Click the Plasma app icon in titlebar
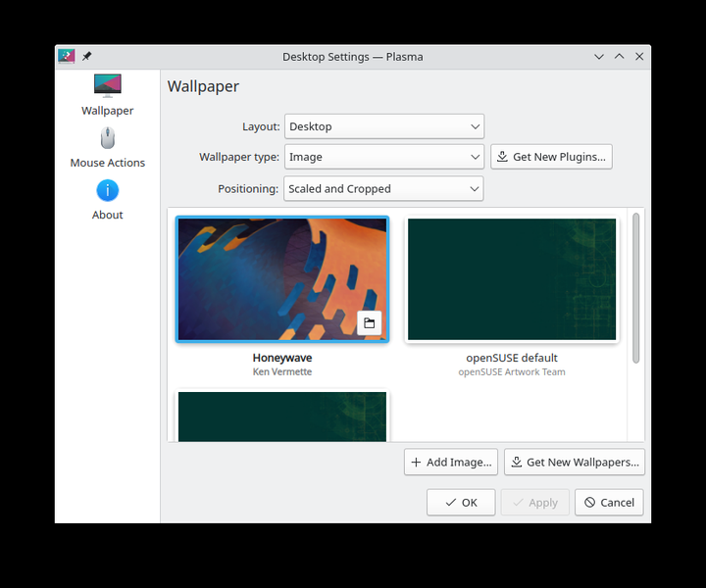This screenshot has height=588, width=706. coord(67,56)
